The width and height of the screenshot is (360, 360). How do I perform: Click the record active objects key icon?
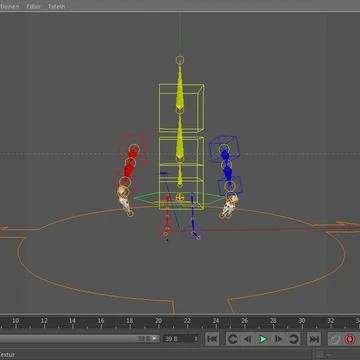[x=334, y=339]
